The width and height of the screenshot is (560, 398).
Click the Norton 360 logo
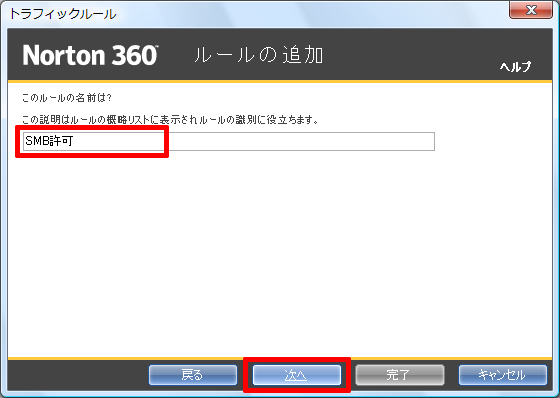point(90,55)
